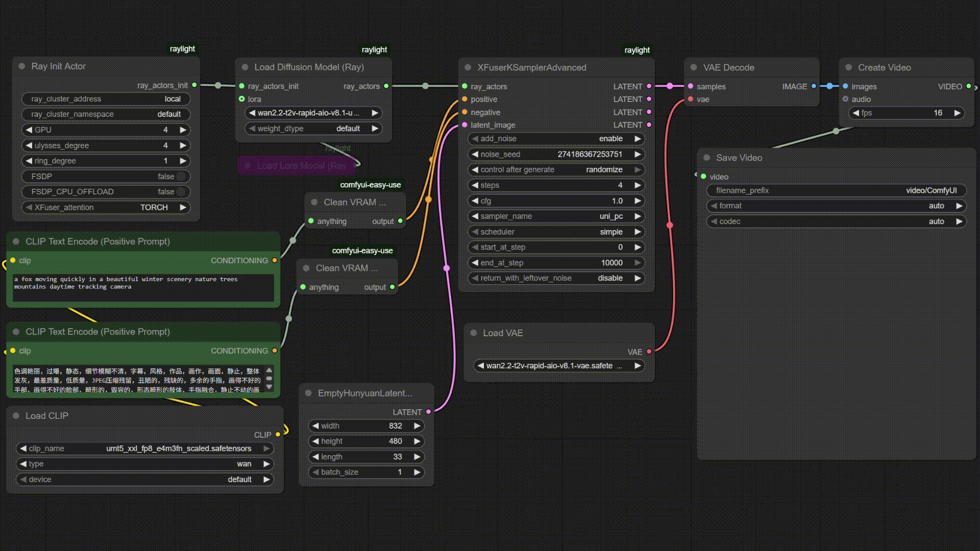Click the XFuserKSamplerAdvanced node collapse dot

[x=468, y=67]
